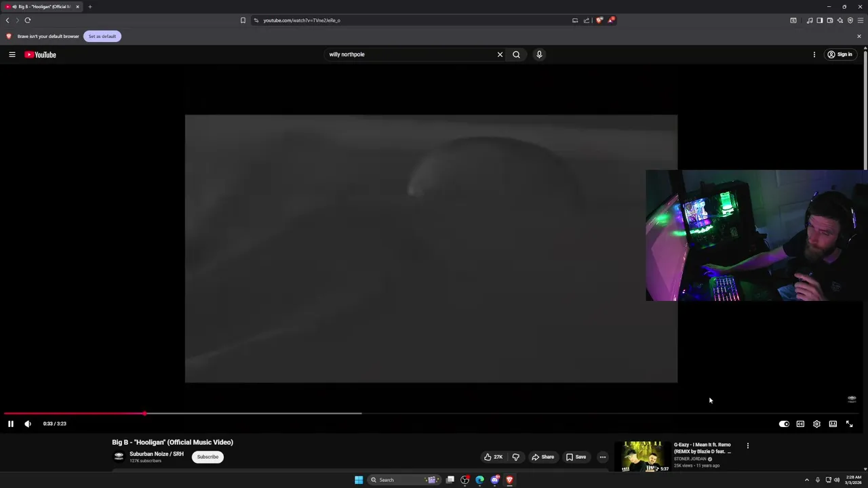Open the Brave playlist music note icon
The width and height of the screenshot is (868, 488).
click(x=810, y=20)
